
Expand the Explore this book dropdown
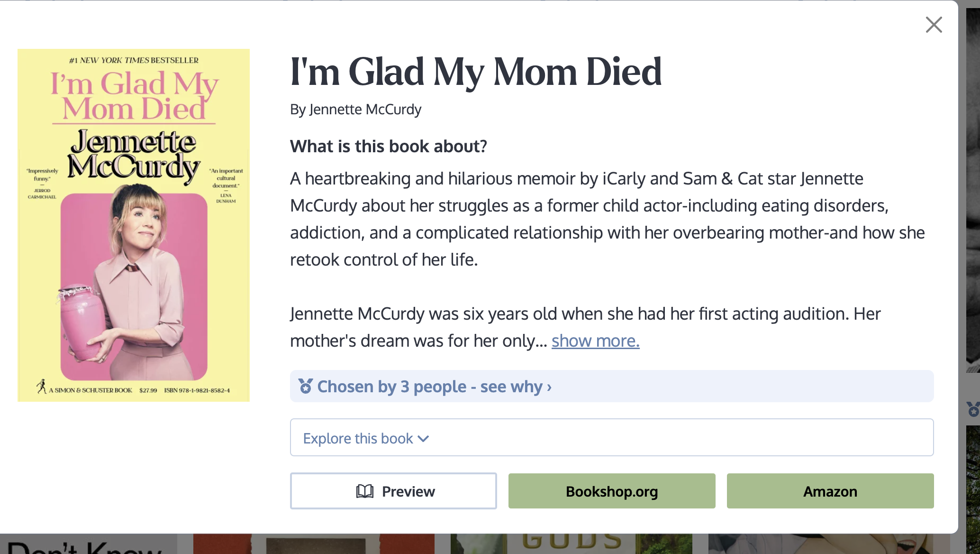point(612,437)
